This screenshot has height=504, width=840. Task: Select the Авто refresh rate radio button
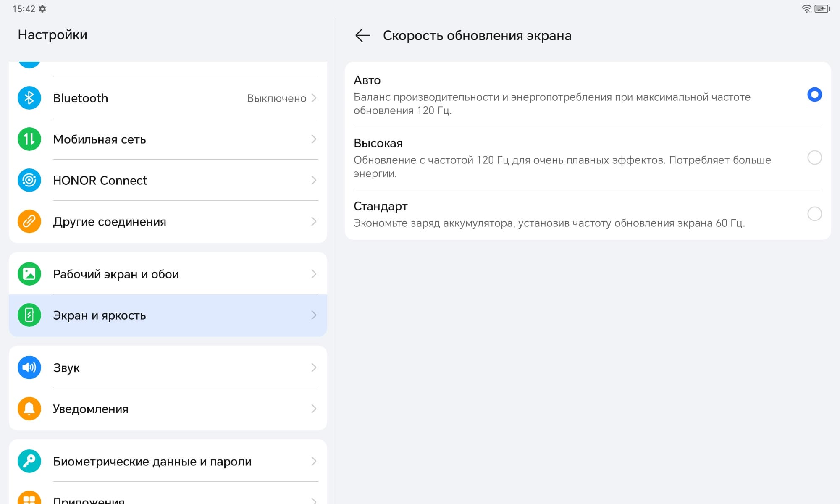point(814,94)
